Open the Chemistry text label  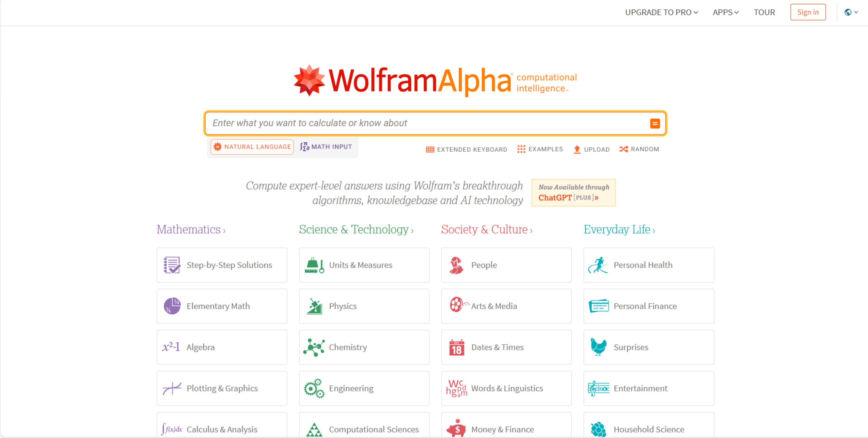(x=348, y=347)
